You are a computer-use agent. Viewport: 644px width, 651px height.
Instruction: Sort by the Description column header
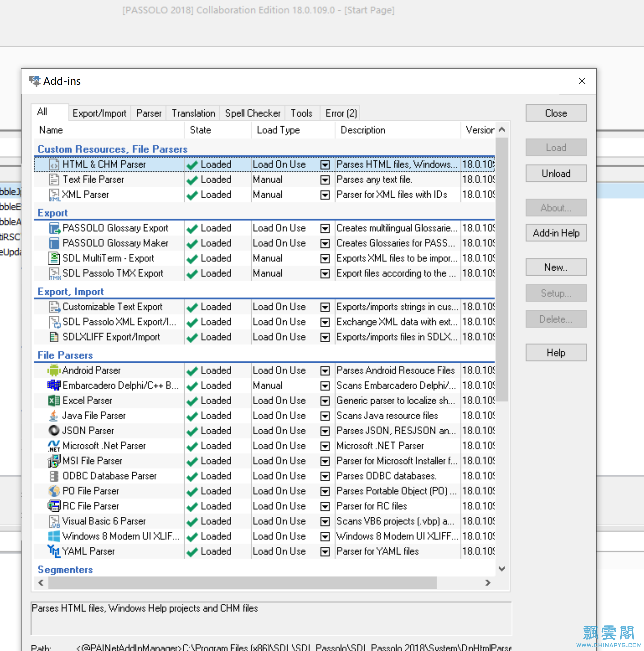click(398, 130)
